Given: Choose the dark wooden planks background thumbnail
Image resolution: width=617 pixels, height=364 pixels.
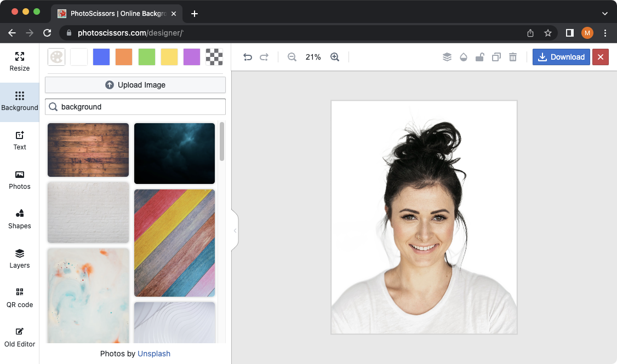Looking at the screenshot, I should coord(88,150).
